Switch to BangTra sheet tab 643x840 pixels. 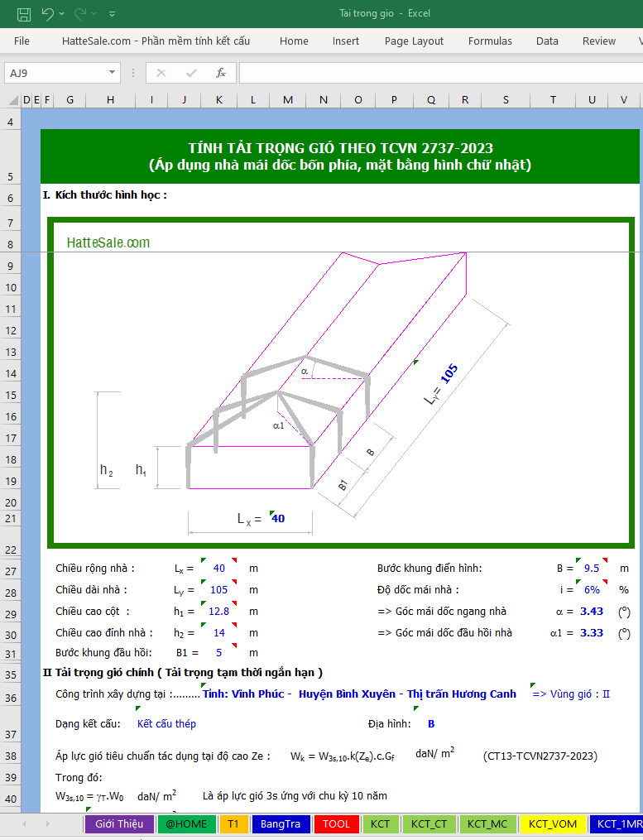click(281, 824)
